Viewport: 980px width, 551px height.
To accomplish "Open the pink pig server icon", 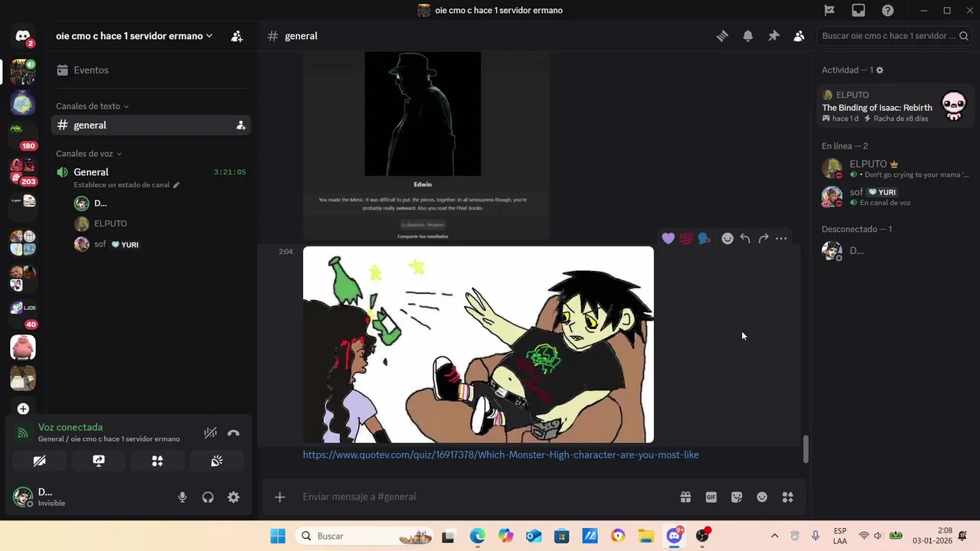I will [x=23, y=347].
